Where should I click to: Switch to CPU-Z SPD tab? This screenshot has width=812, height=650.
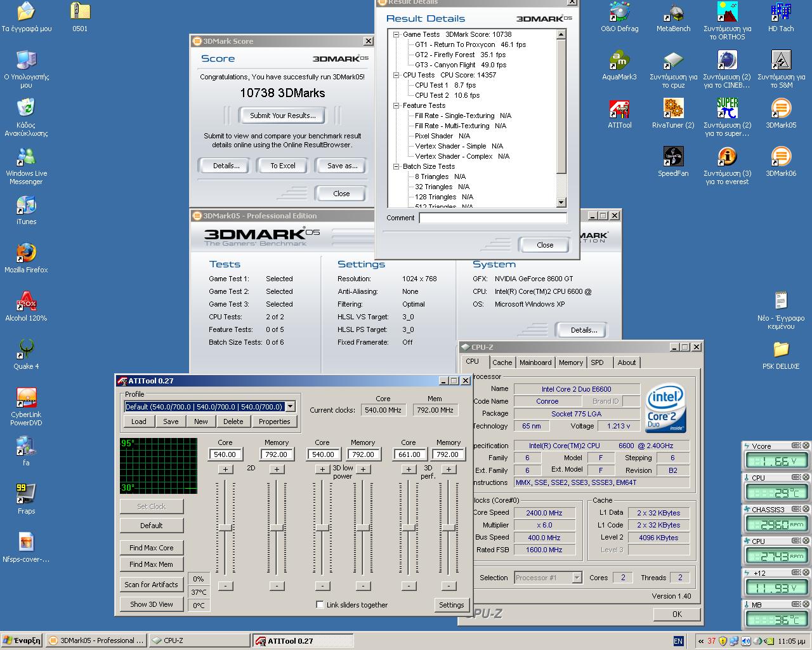click(x=597, y=362)
